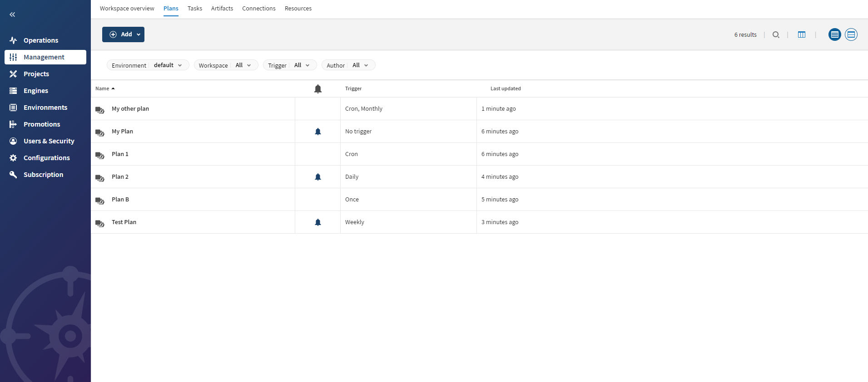Click the plan icon for Test Plan

[x=100, y=223]
